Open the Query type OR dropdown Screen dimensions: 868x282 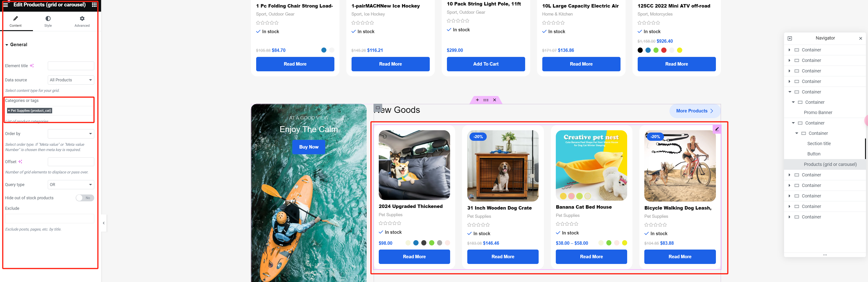coord(71,185)
